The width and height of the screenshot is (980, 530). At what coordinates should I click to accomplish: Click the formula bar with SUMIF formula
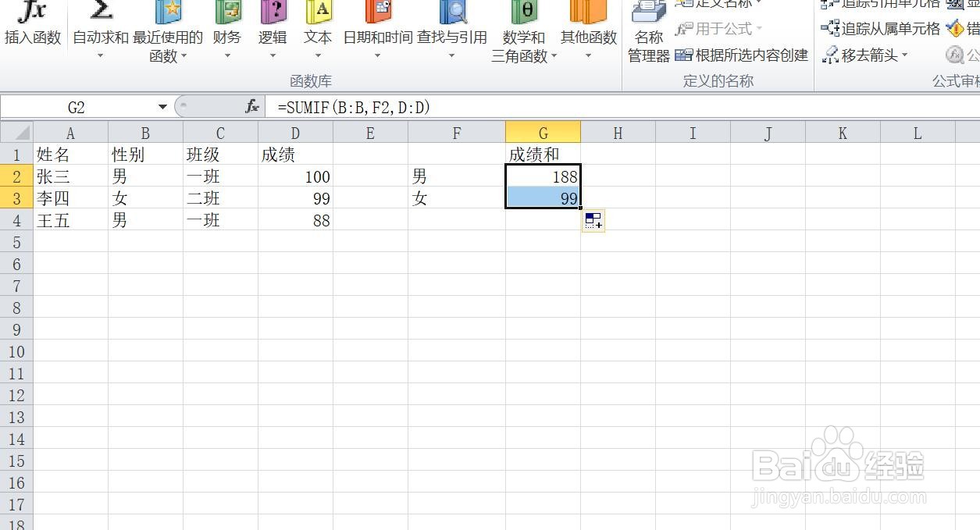(621, 107)
